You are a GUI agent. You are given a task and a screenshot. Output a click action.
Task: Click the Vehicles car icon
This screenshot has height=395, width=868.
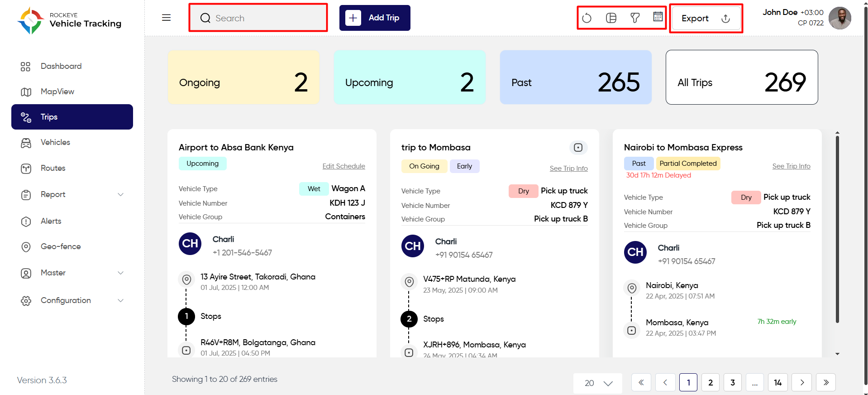[x=26, y=143]
